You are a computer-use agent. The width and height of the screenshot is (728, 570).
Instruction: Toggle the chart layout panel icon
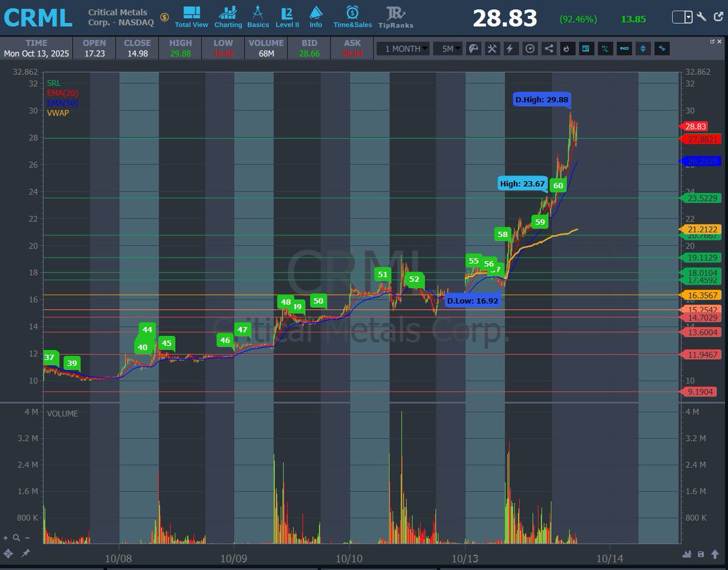coord(585,49)
